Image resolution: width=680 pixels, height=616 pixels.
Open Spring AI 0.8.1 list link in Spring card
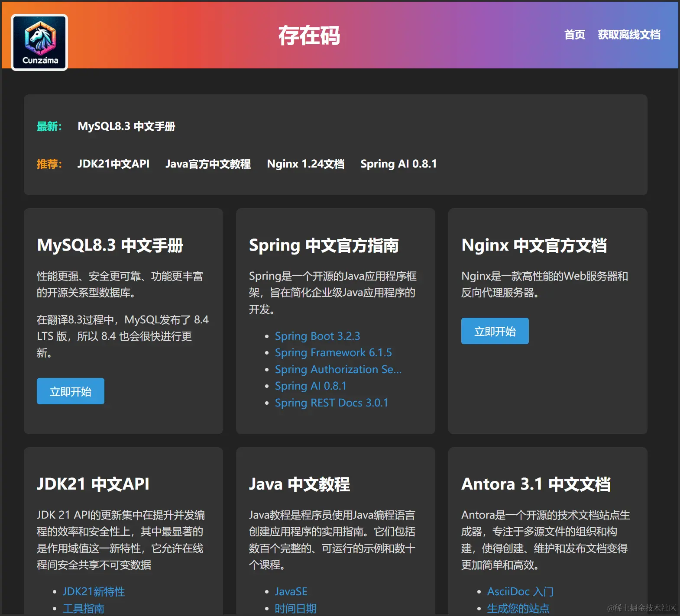coord(311,386)
